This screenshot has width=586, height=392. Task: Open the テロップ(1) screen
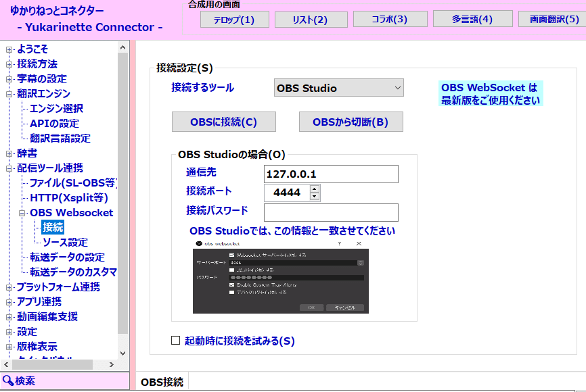pos(234,20)
